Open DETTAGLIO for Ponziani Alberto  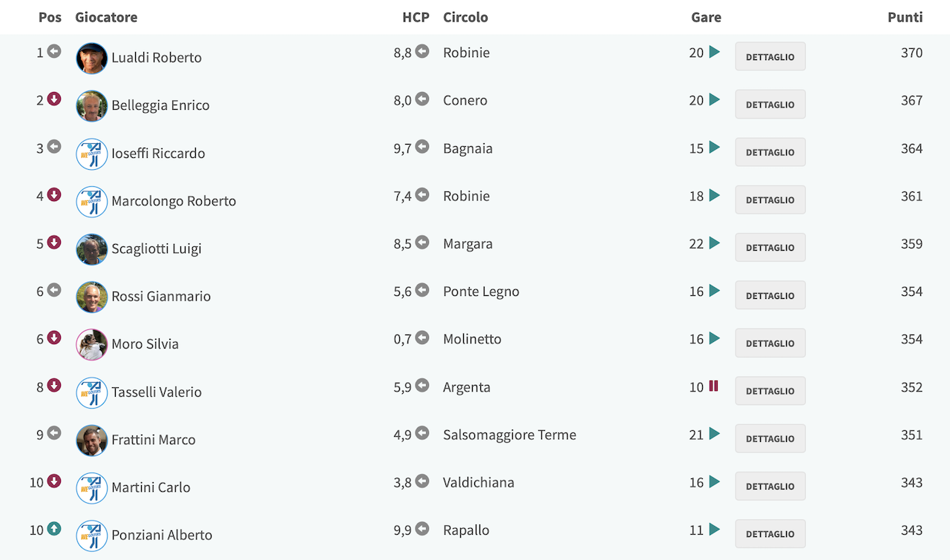pos(770,534)
